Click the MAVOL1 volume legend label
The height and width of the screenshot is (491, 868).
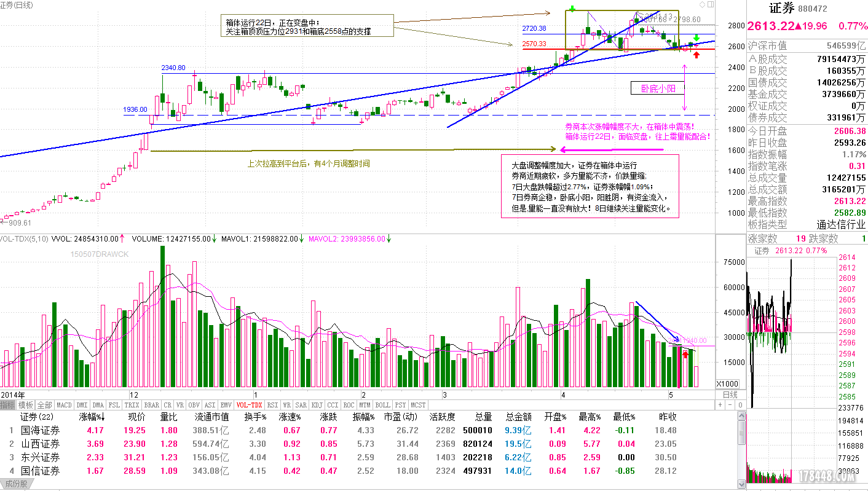tap(264, 238)
